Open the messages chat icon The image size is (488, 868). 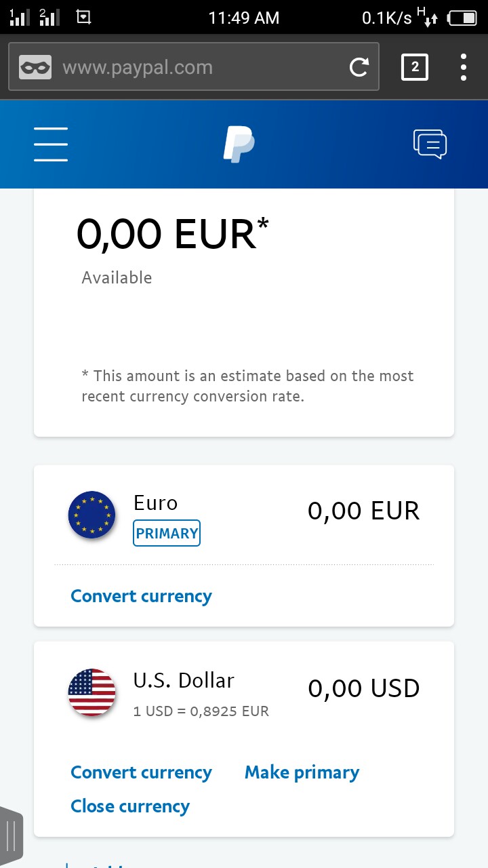[x=430, y=144]
